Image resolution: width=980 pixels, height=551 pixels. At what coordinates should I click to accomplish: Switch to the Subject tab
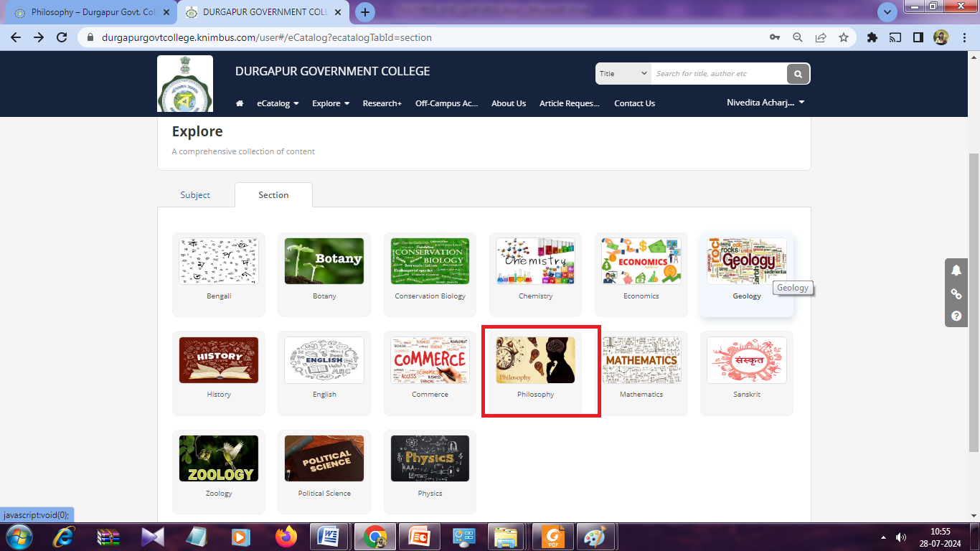click(x=195, y=195)
